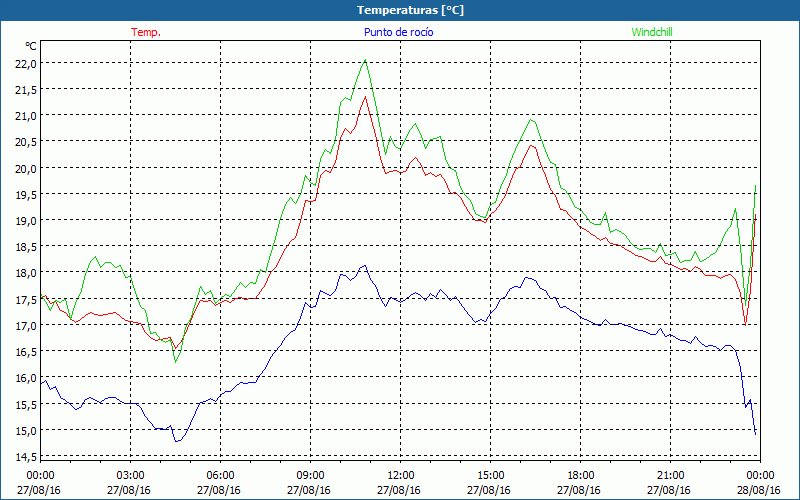Select the 21,0 y-axis value

(26, 116)
